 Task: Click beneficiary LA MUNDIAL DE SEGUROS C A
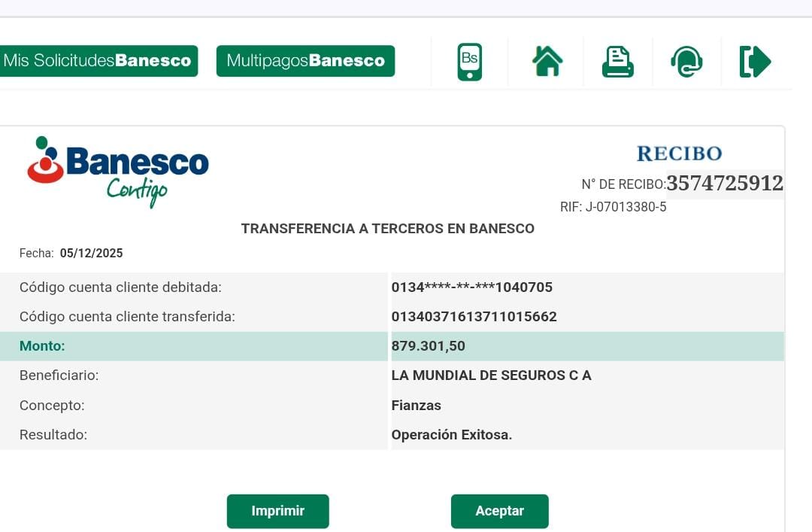(491, 375)
